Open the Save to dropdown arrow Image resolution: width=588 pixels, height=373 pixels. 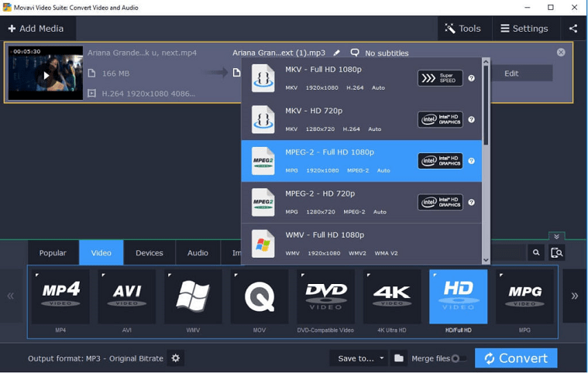click(382, 358)
